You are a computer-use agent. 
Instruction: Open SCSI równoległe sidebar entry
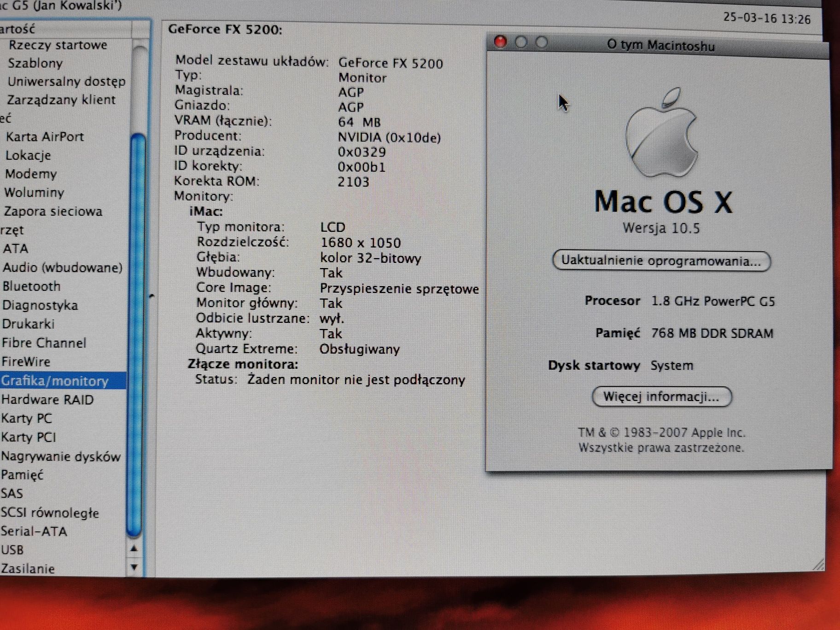click(50, 513)
